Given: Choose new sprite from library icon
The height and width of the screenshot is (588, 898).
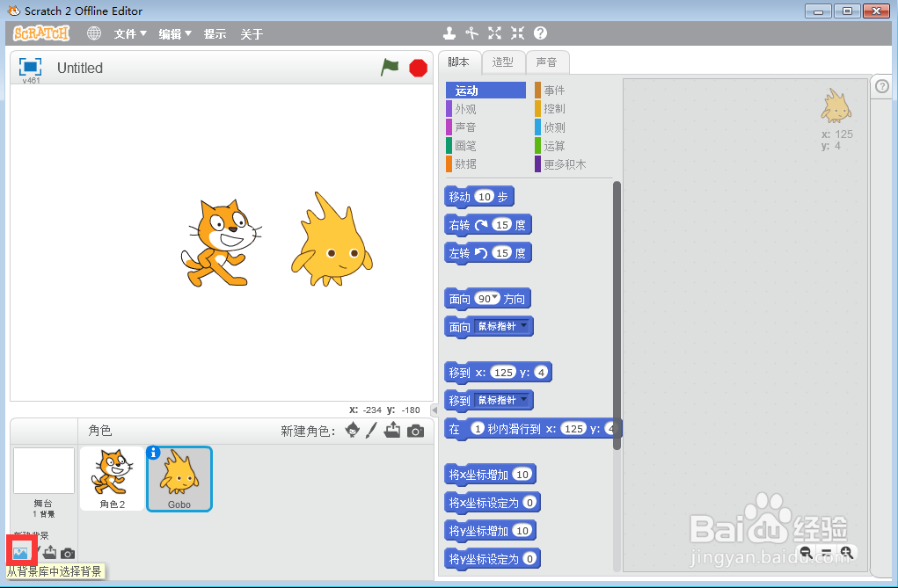Looking at the screenshot, I should pos(353,430).
